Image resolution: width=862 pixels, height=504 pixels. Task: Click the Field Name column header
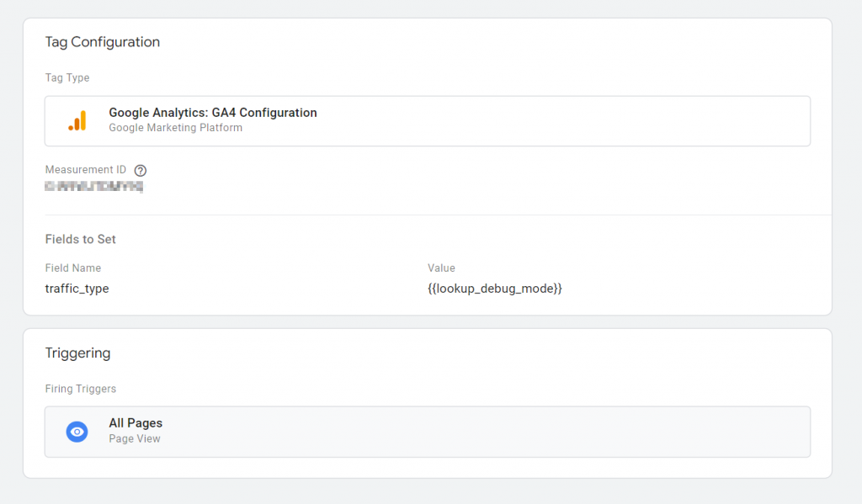tap(73, 268)
